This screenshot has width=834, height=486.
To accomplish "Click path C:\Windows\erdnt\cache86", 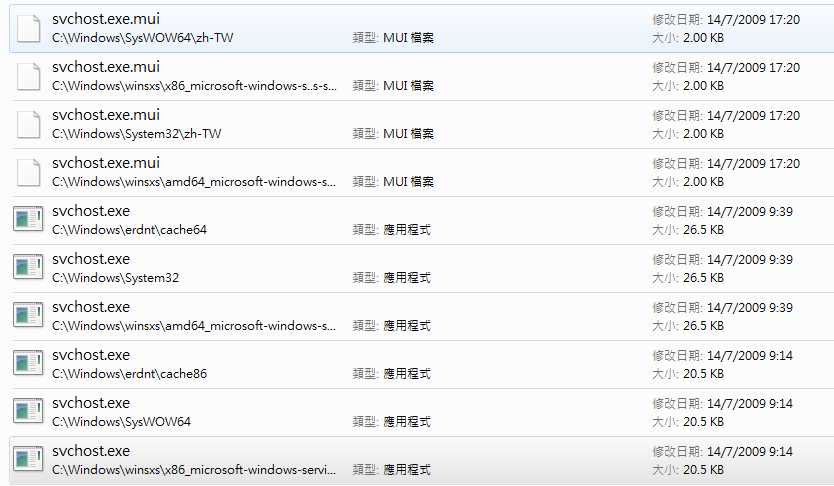I will pos(129,374).
